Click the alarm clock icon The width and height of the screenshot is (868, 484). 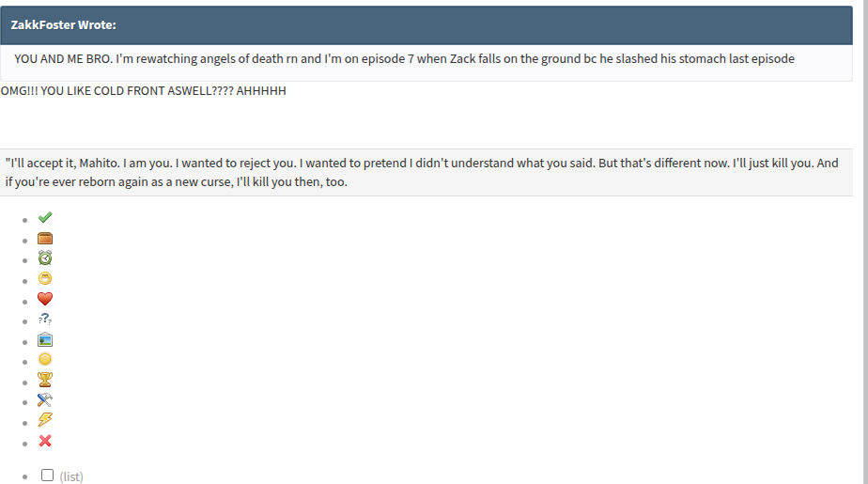45,258
